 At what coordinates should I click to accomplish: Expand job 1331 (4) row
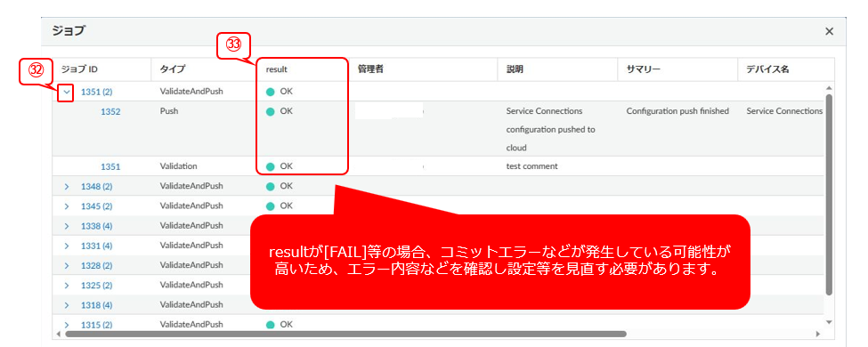[67, 246]
